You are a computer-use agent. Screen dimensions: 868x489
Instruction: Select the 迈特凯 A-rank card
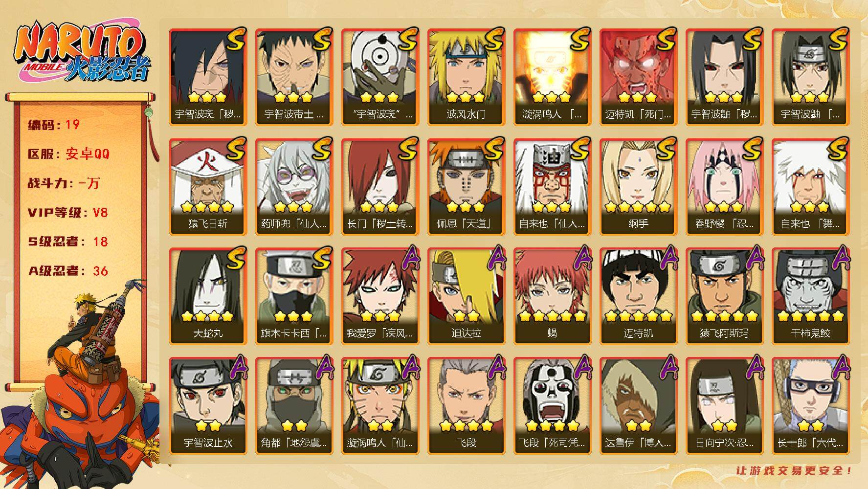[638, 296]
